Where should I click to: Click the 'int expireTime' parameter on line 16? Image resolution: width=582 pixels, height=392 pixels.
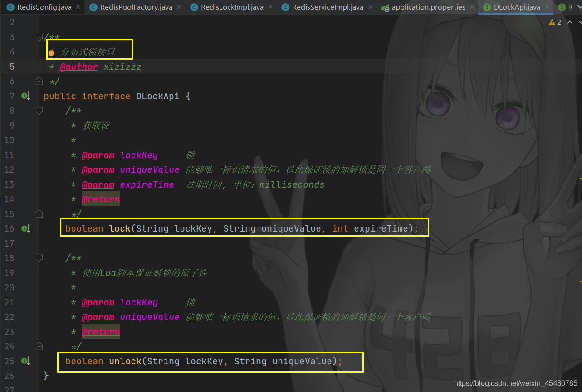point(370,228)
